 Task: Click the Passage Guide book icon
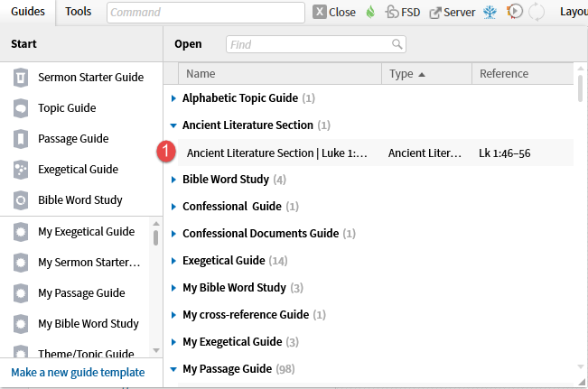pyautogui.click(x=21, y=139)
